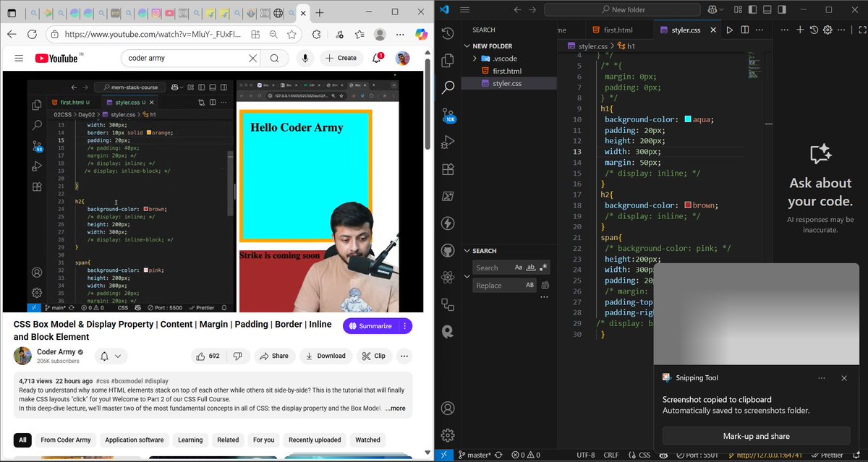Open VS Code hamburger application menu
Screen dimensions: 868x462
pyautogui.click(x=465, y=10)
